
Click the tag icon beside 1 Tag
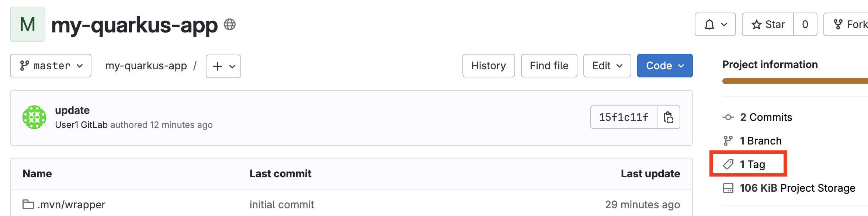[x=728, y=164]
